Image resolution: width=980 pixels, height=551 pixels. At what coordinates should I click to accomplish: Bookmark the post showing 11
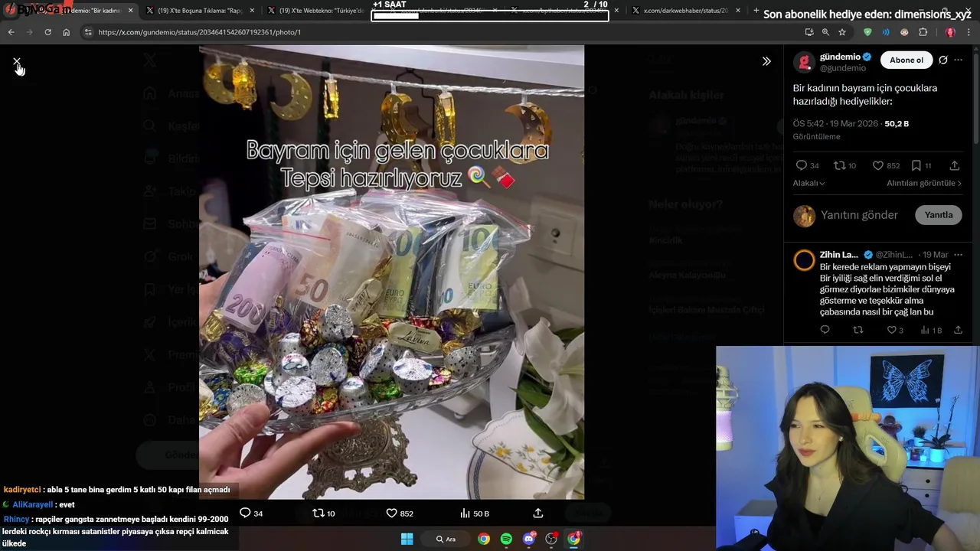pyautogui.click(x=921, y=165)
